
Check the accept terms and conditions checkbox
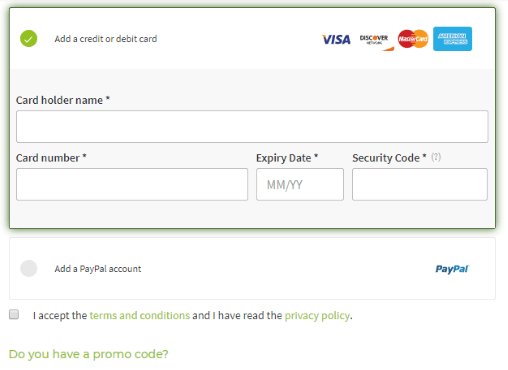14,314
